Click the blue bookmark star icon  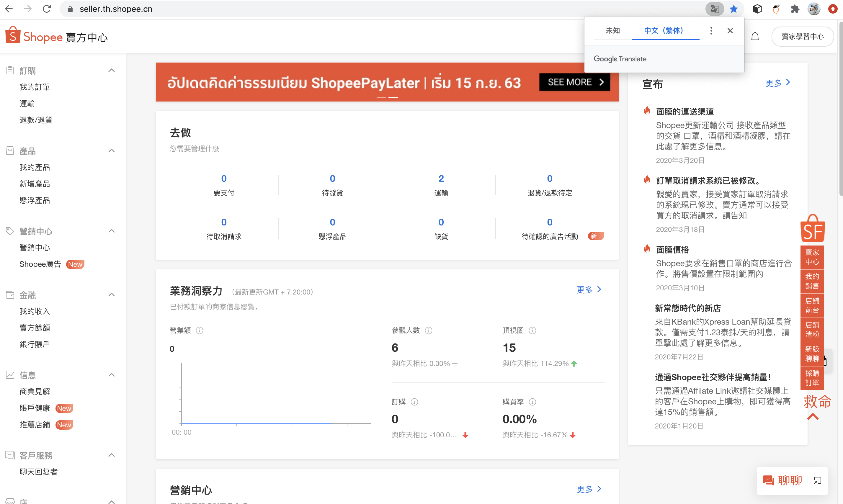(733, 9)
